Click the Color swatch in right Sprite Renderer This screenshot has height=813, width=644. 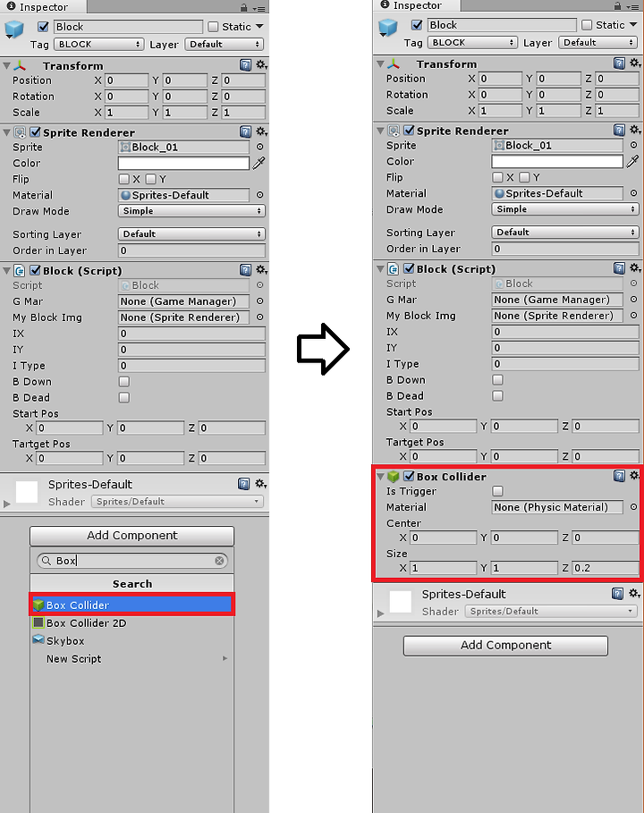tap(557, 161)
